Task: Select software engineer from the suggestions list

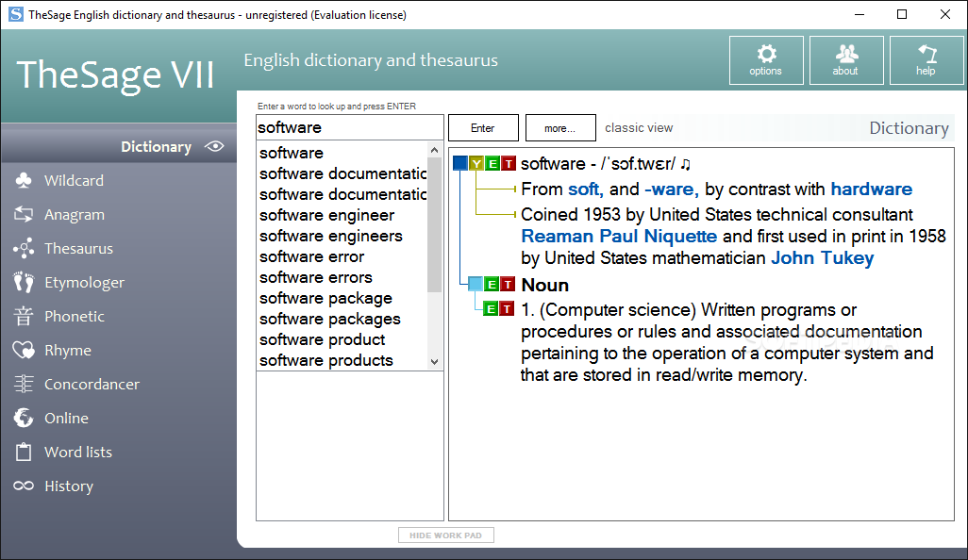Action: coord(326,215)
